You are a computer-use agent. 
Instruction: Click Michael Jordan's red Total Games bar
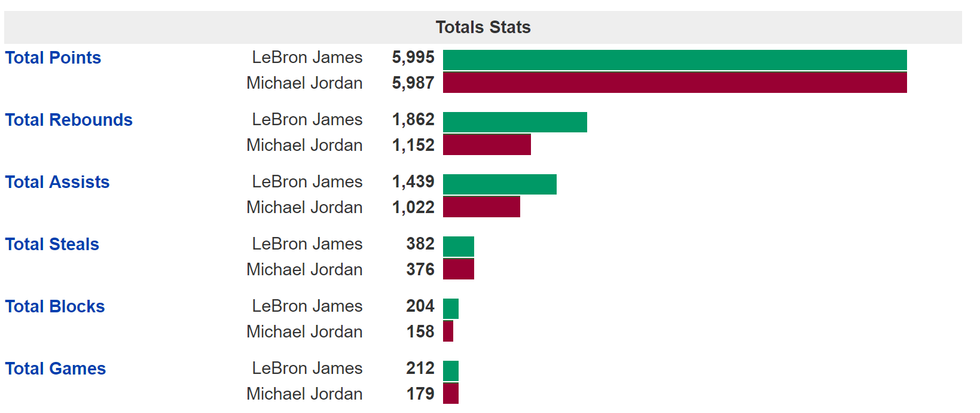click(x=450, y=393)
